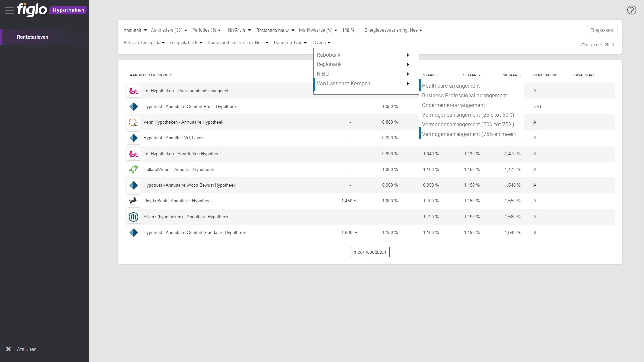This screenshot has width=644, height=362.
Task: Click the date 21 november 2023
Action: 597,45
